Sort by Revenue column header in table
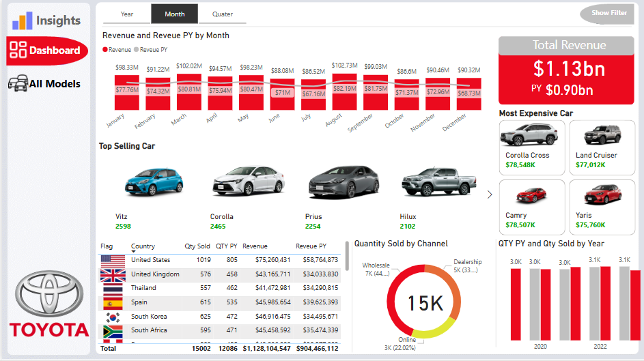Screen dimensions: 644x361 tap(255, 246)
